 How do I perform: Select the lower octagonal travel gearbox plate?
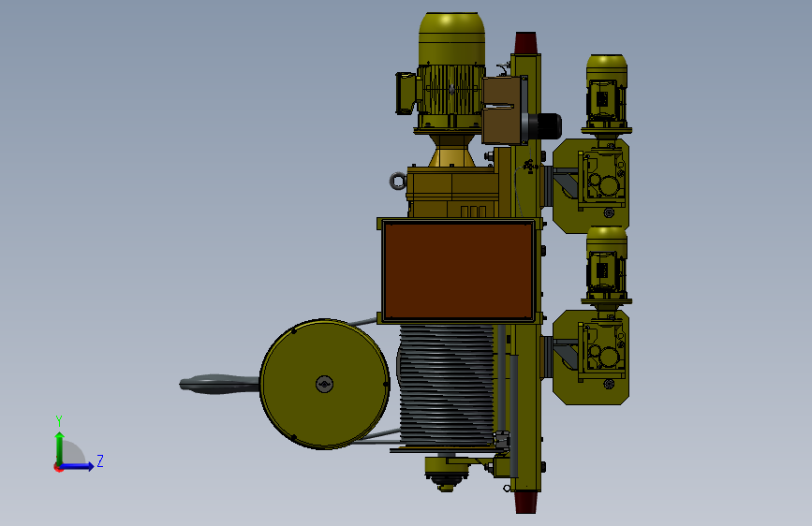pyautogui.click(x=591, y=358)
